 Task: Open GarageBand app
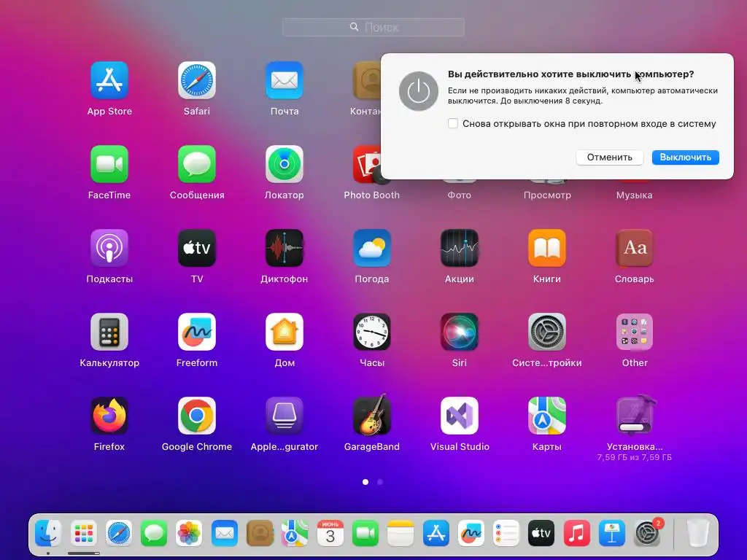point(372,414)
